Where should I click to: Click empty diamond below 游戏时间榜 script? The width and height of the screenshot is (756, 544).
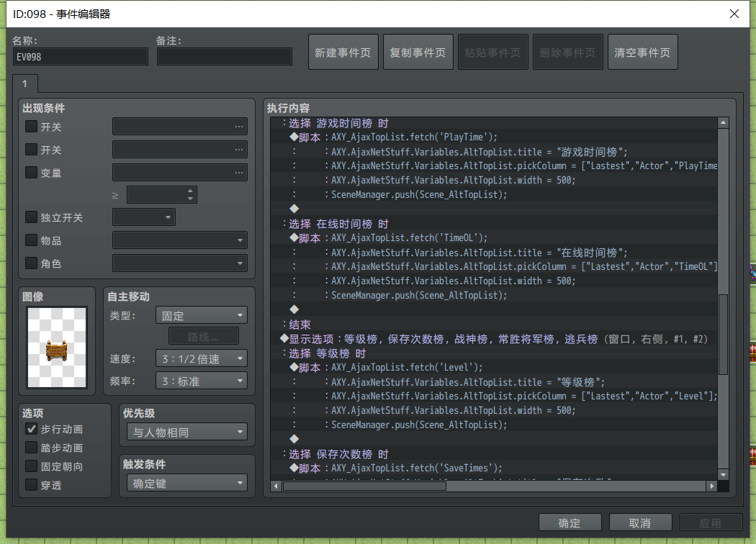pos(294,209)
